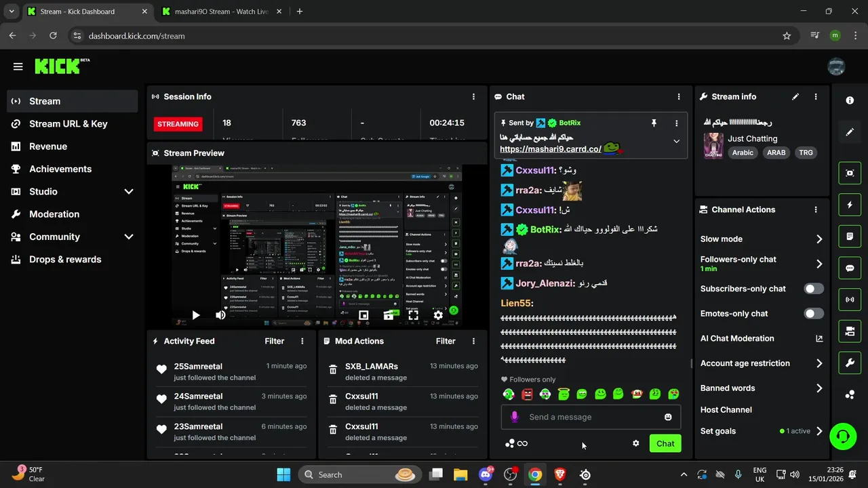Click the ARAB stream tag

tap(776, 152)
